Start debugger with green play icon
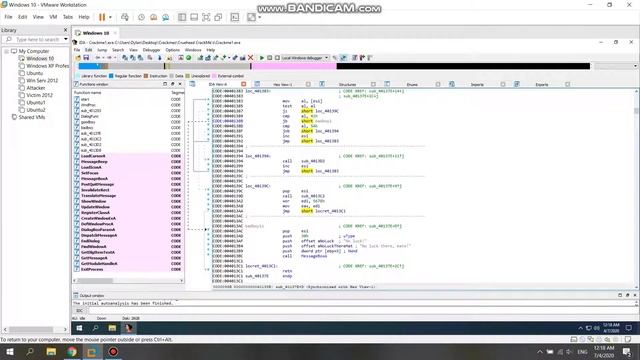This screenshot has height=360, width=640. [262, 58]
